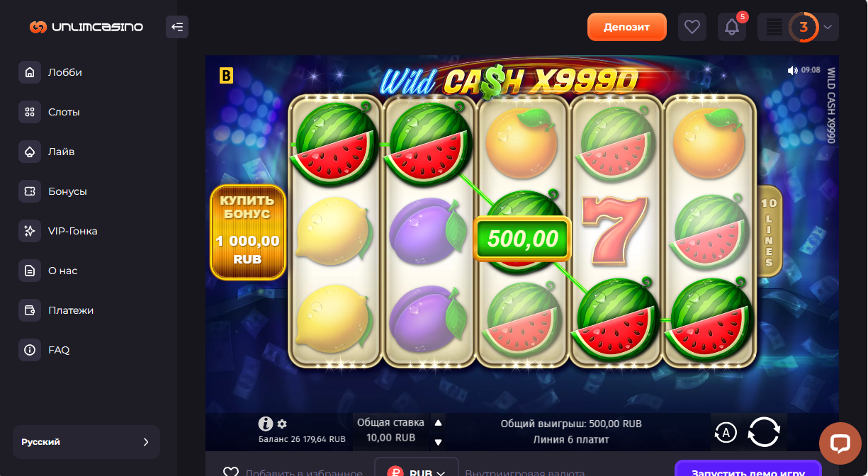This screenshot has width=868, height=476.
Task: Toggle the autoplay A button
Action: pyautogui.click(x=726, y=432)
